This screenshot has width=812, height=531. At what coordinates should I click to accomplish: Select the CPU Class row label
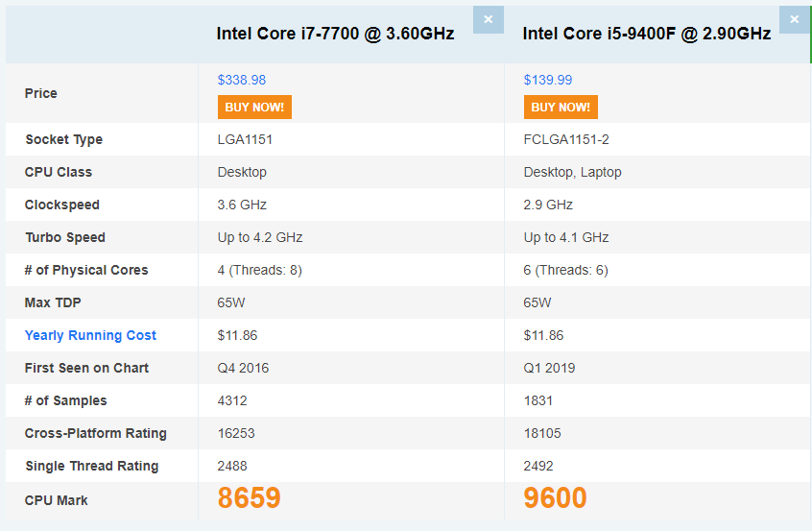[59, 172]
